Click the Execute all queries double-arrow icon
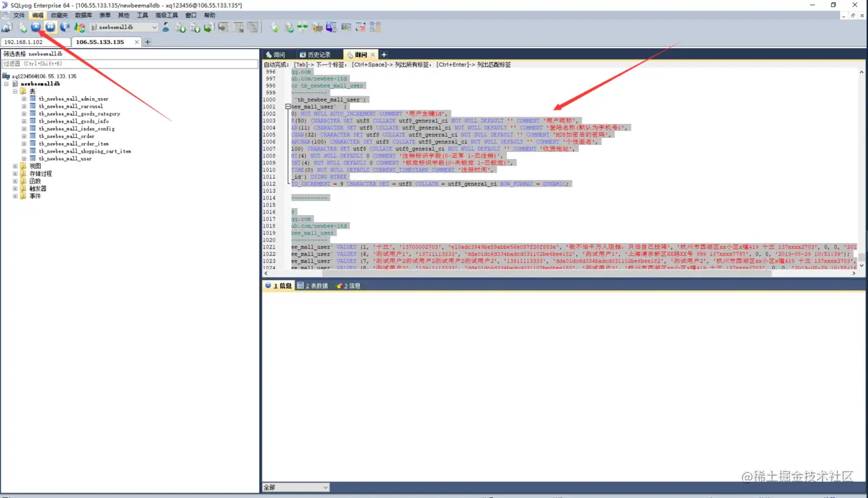The width and height of the screenshot is (868, 498). pos(50,27)
